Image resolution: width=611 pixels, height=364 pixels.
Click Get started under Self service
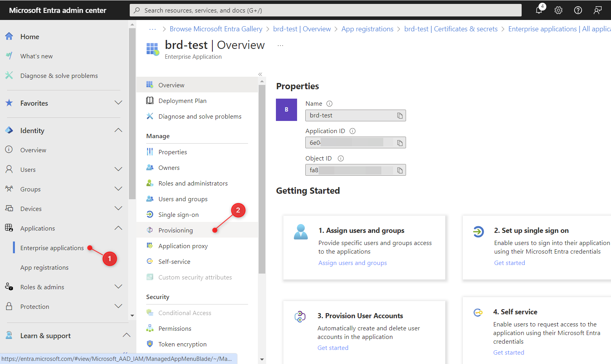point(508,353)
